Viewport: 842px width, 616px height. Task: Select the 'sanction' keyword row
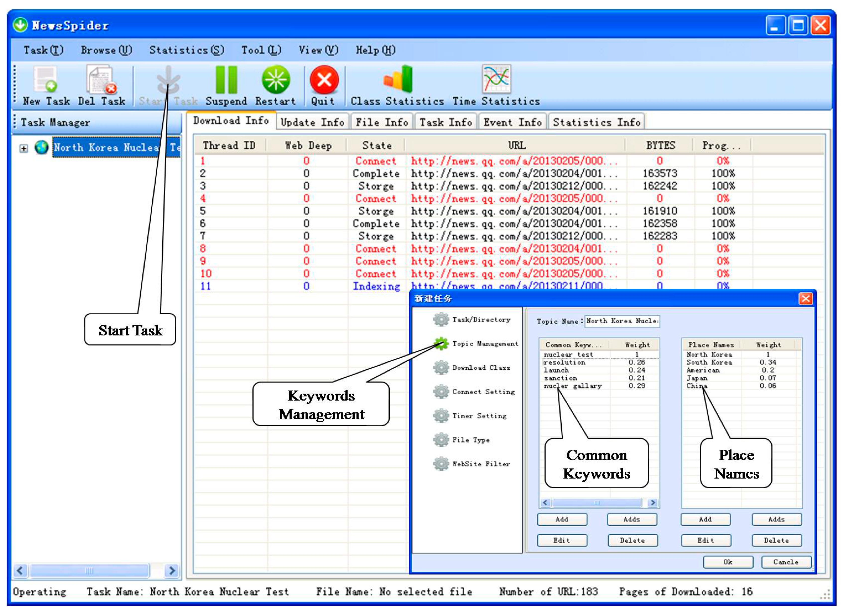[560, 378]
